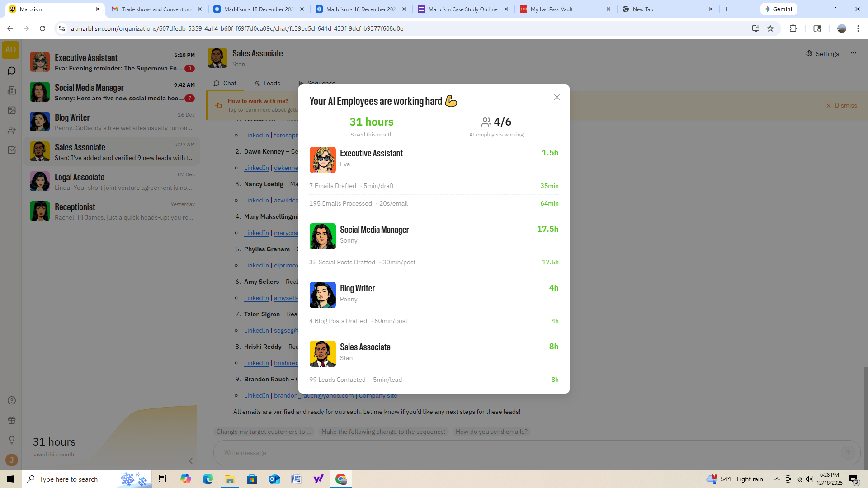Switch to the Sequence tab
Screen dimensions: 868x488
click(x=317, y=83)
